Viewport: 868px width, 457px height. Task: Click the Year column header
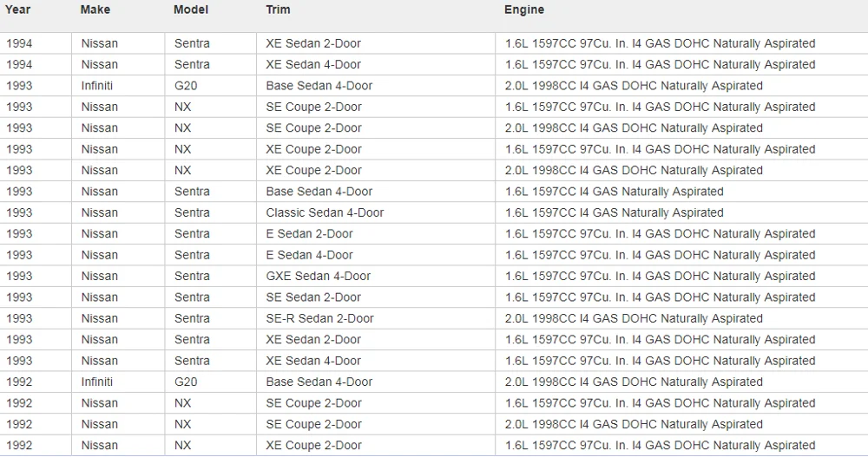18,10
